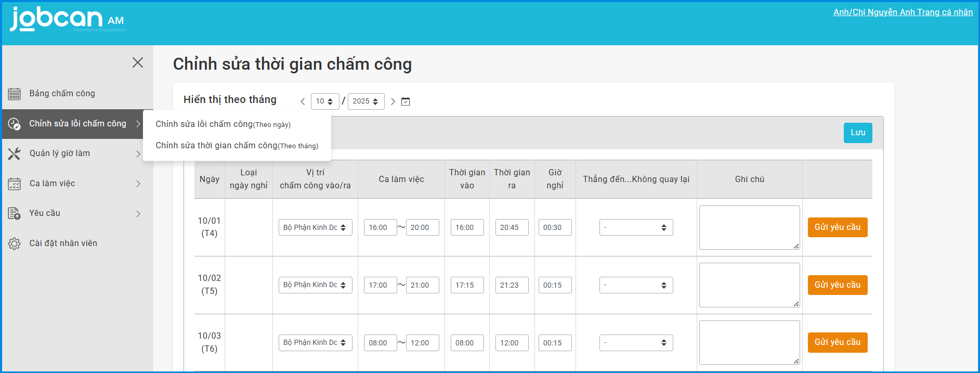980x373 pixels.
Task: Click the Quản lý giờ làm tools icon
Action: tap(14, 153)
